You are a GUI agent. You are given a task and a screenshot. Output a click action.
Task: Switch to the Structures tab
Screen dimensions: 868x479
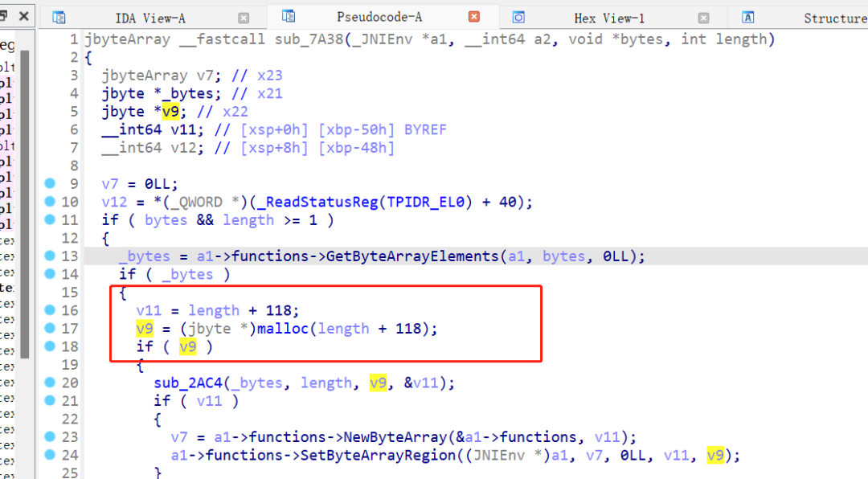(x=835, y=18)
